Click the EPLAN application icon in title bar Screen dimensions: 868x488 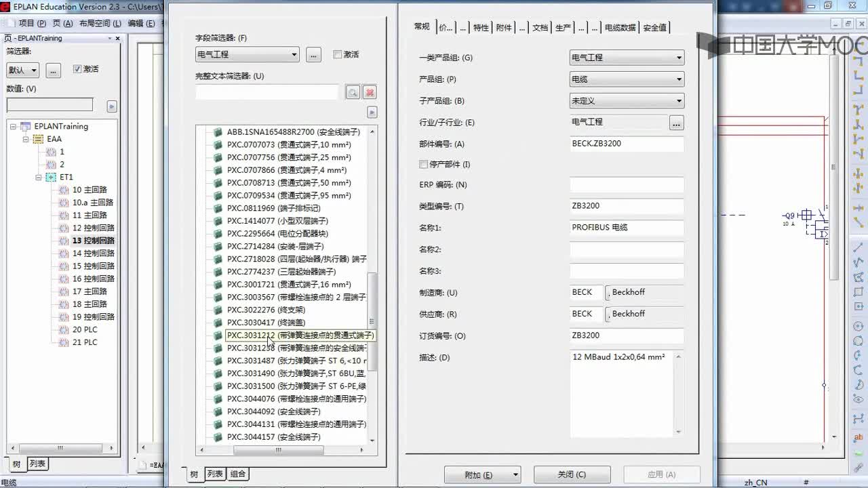coord(5,7)
